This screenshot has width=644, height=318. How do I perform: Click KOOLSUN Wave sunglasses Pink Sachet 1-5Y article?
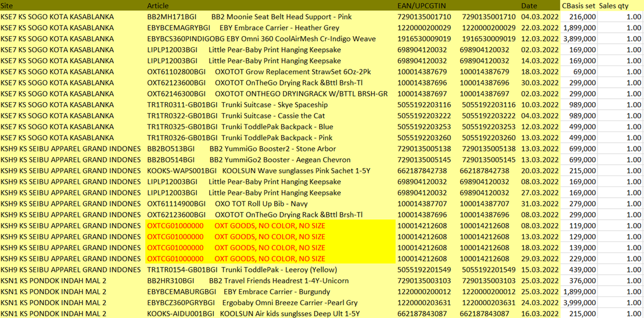point(259,171)
